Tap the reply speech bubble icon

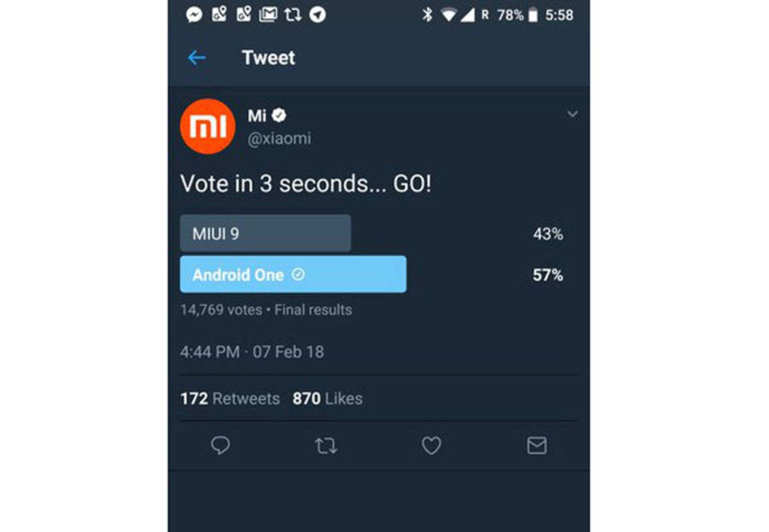click(x=220, y=445)
